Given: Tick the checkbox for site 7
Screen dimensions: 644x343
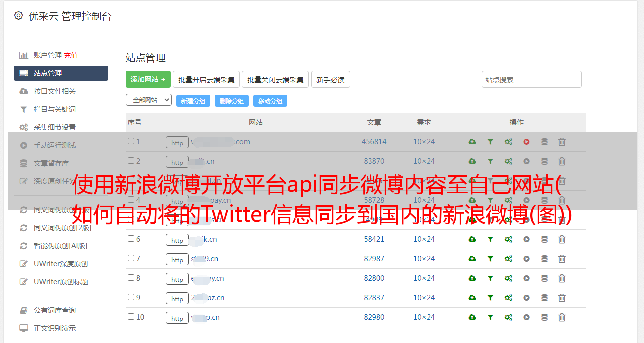Looking at the screenshot, I should (131, 258).
